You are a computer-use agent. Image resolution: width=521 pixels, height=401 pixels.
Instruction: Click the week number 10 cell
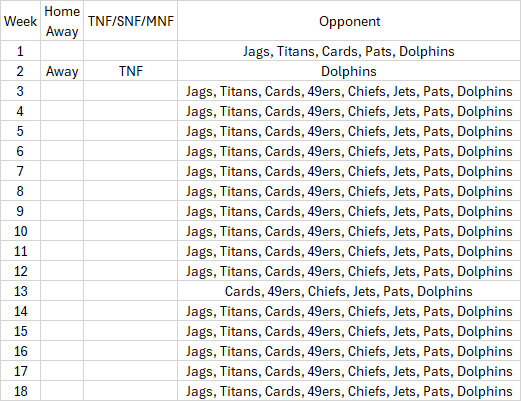pos(20,231)
